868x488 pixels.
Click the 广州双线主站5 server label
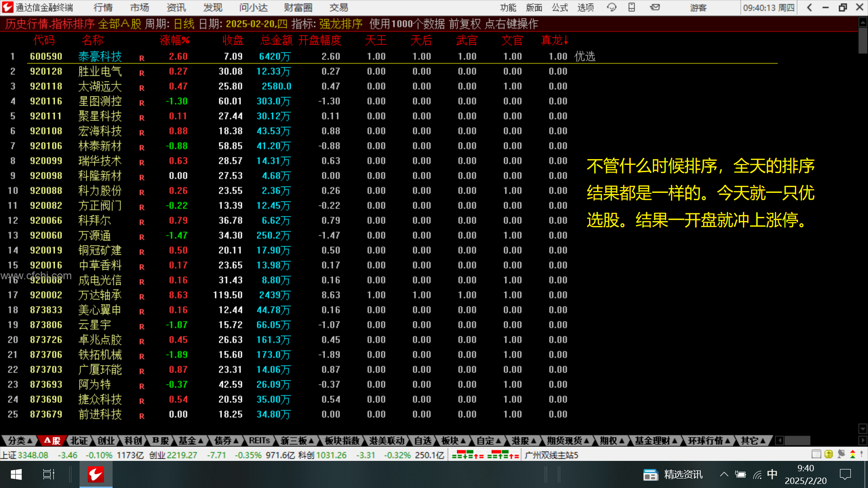point(551,455)
